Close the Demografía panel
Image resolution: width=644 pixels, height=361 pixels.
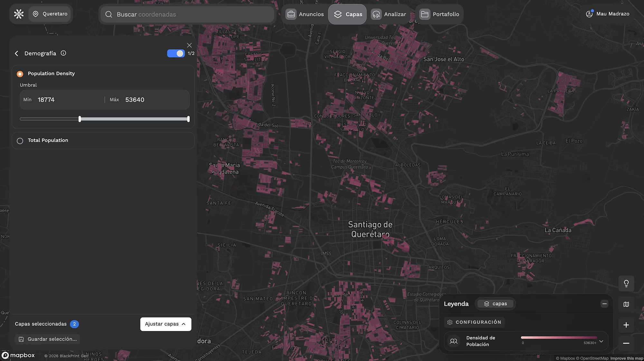coord(189,45)
